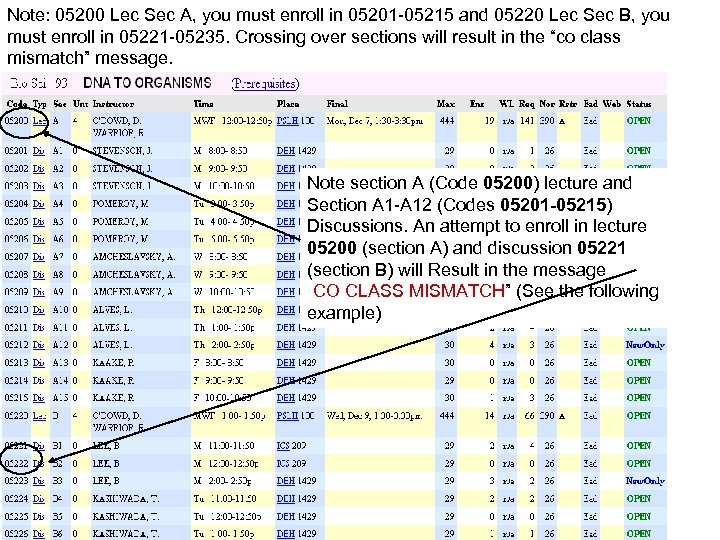Click the time M 11:00-11:50 in row 05221
Image resolution: width=720 pixels, height=540 pixels.
(x=224, y=445)
